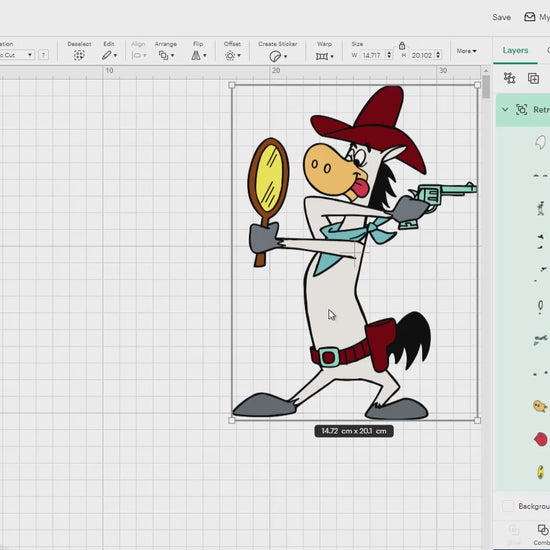
Task: Expand the Arrange dropdown arrow
Action: tap(172, 56)
